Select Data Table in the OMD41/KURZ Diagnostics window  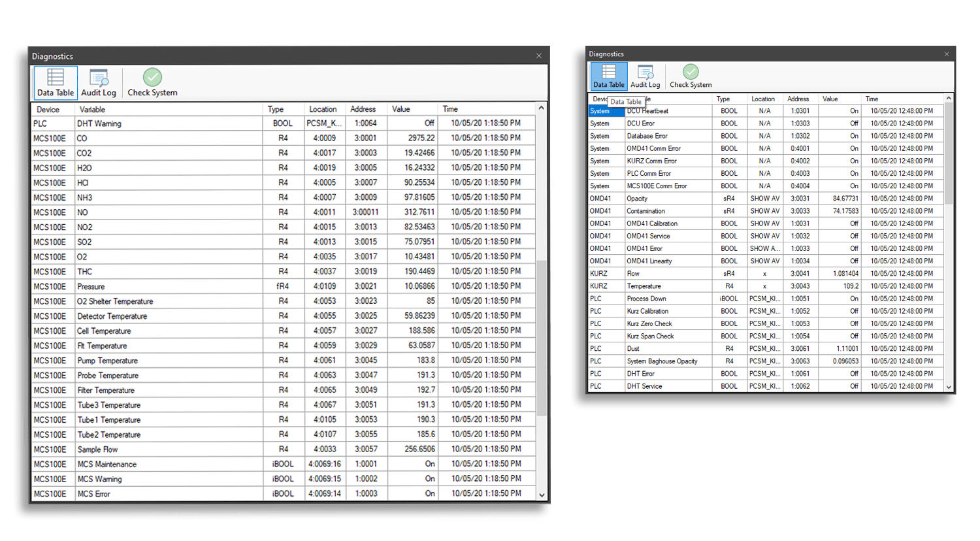tap(609, 76)
